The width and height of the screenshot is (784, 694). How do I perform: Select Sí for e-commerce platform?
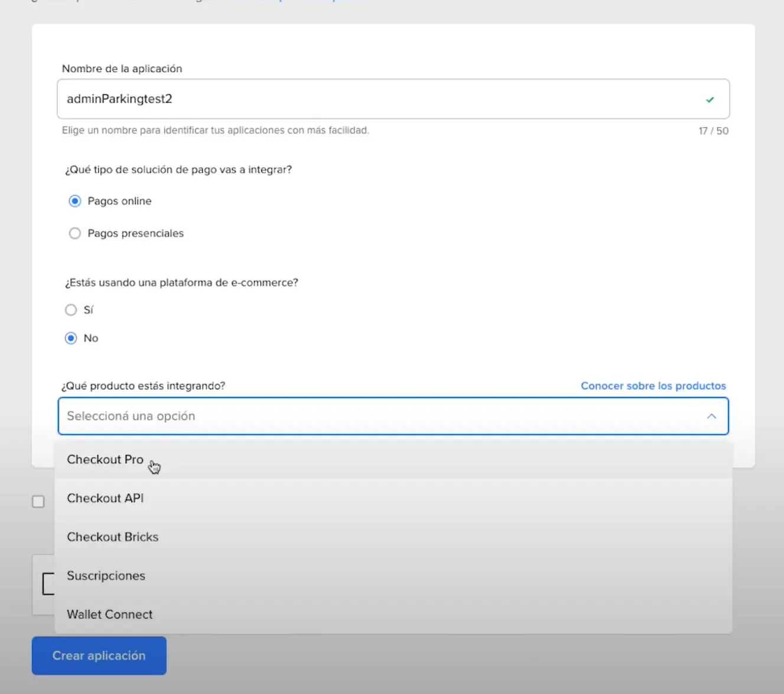71,310
